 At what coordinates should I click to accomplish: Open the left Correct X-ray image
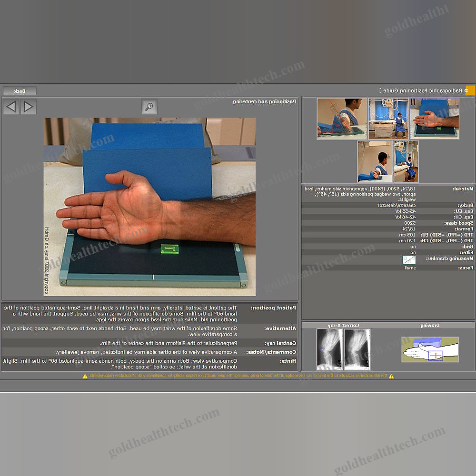330,349
